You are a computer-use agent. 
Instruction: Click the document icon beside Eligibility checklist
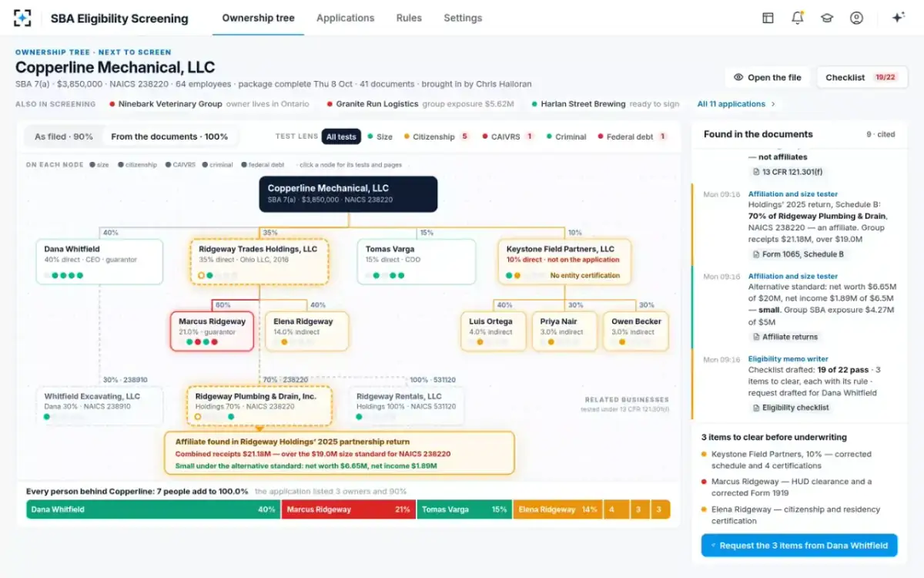click(756, 408)
